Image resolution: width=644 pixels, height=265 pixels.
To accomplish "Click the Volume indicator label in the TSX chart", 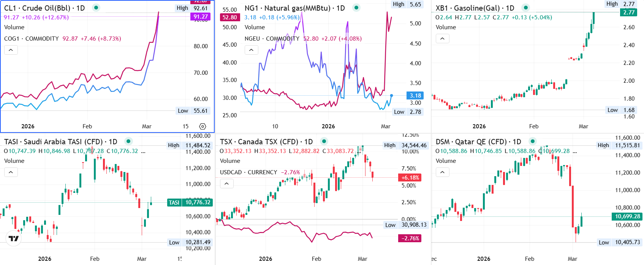I will pyautogui.click(x=230, y=161).
